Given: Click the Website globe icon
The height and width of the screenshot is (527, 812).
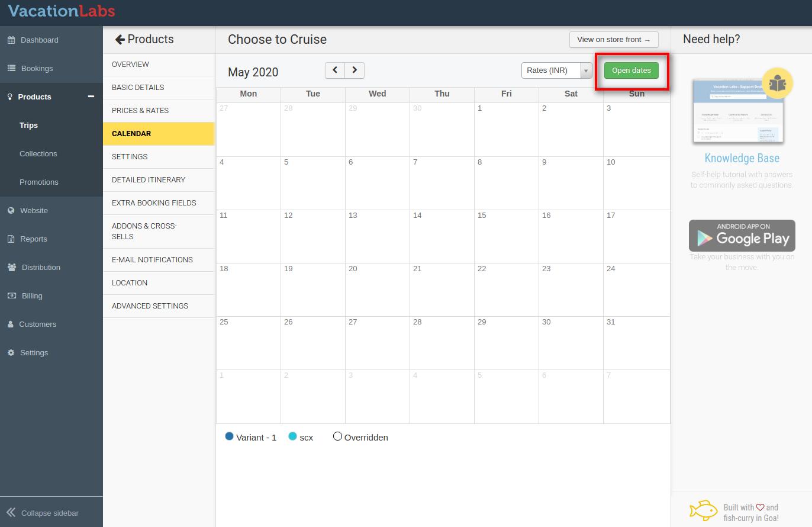Looking at the screenshot, I should [11, 211].
